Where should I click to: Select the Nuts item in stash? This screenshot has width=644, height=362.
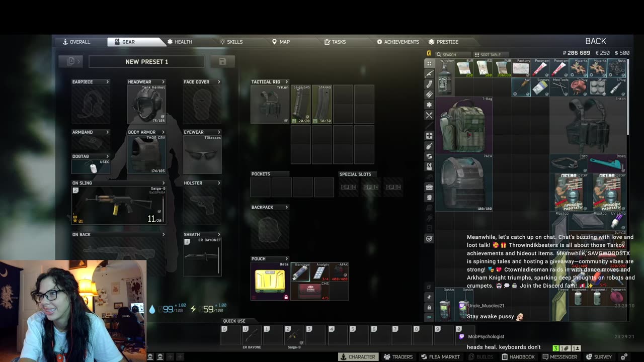tap(617, 68)
